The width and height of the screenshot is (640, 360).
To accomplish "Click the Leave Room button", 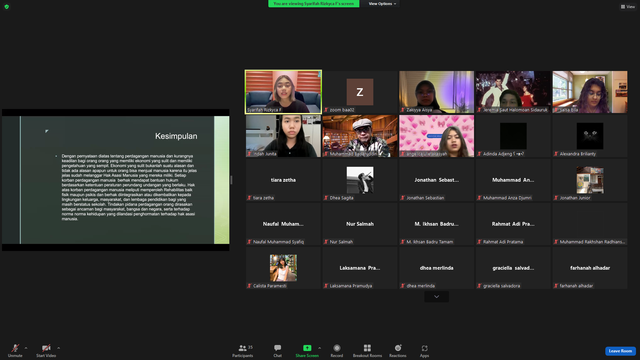I will point(620,351).
